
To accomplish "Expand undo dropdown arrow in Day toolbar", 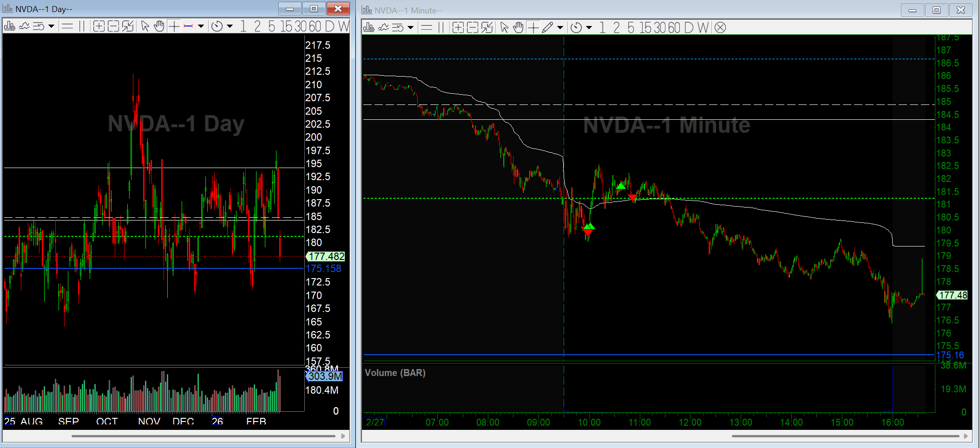I will coord(51,26).
